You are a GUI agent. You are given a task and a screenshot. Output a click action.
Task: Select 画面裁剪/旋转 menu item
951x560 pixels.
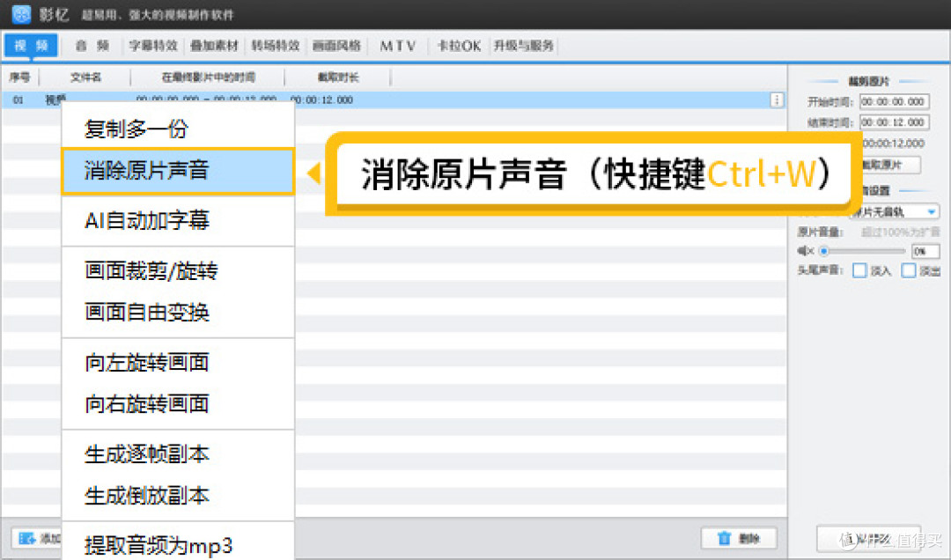click(x=178, y=270)
